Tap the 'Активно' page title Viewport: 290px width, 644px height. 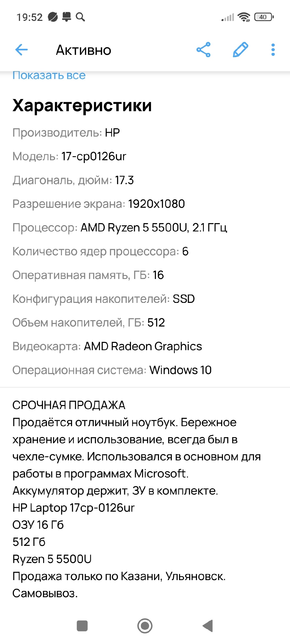(x=83, y=50)
